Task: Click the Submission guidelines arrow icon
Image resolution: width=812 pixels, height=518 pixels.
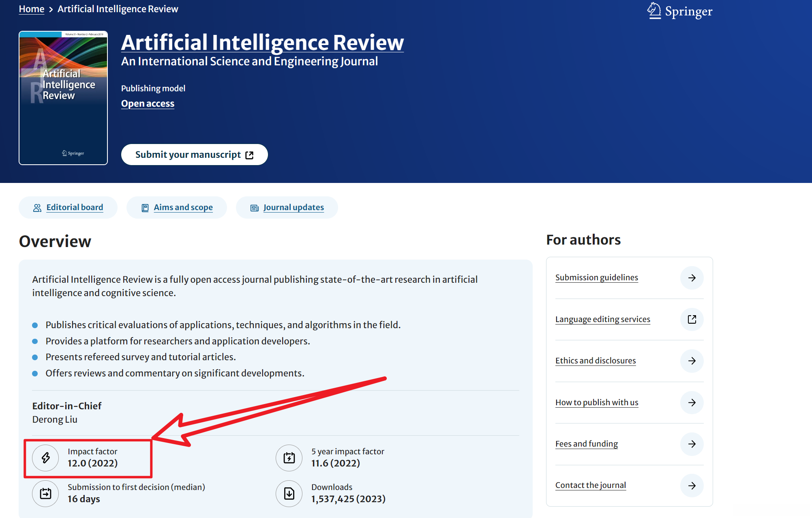Action: pos(692,278)
